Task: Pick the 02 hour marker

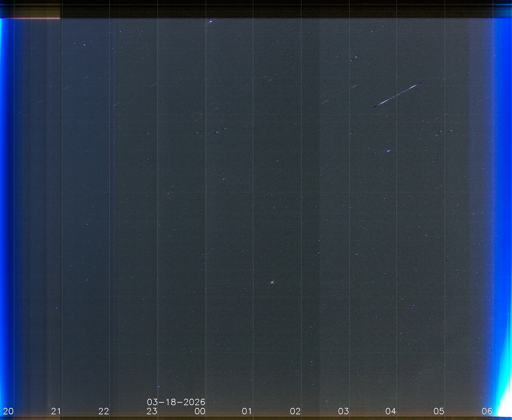Action: point(295,411)
